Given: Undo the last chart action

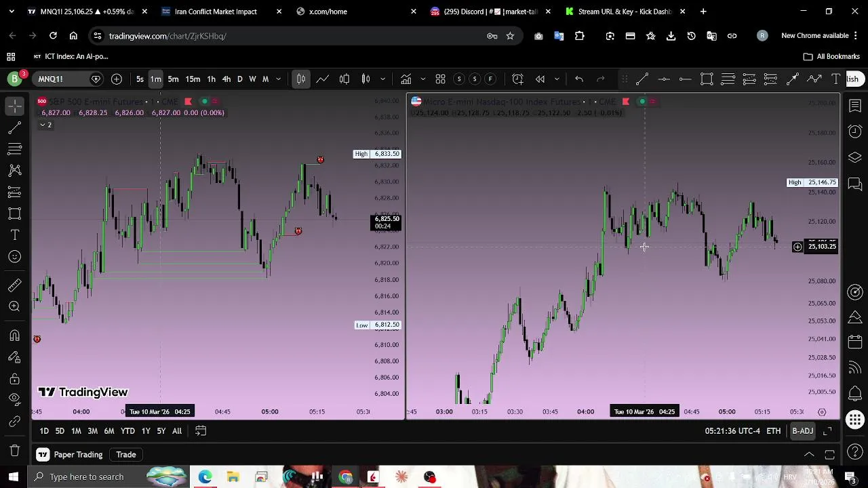Looking at the screenshot, I should [579, 79].
